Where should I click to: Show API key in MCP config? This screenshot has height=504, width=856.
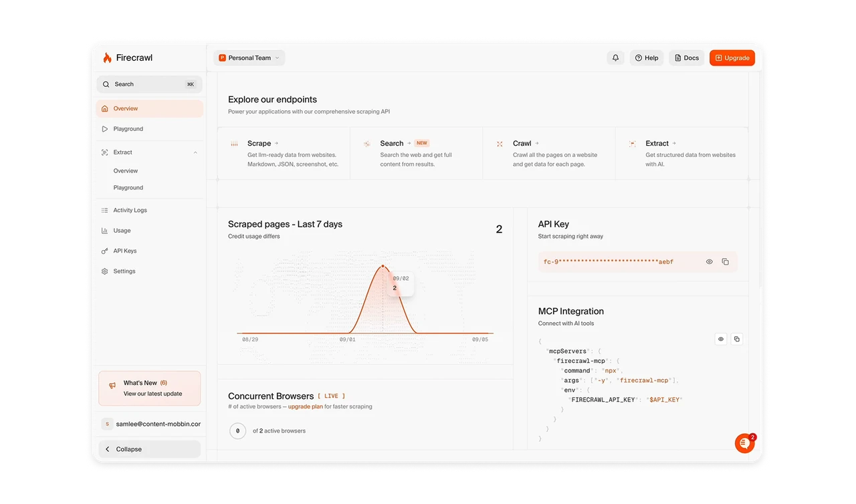point(721,339)
